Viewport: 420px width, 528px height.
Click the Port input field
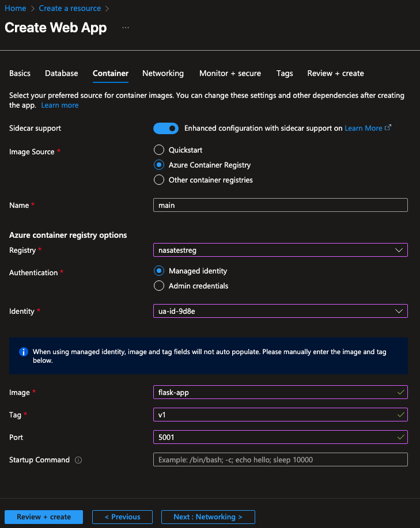274,437
